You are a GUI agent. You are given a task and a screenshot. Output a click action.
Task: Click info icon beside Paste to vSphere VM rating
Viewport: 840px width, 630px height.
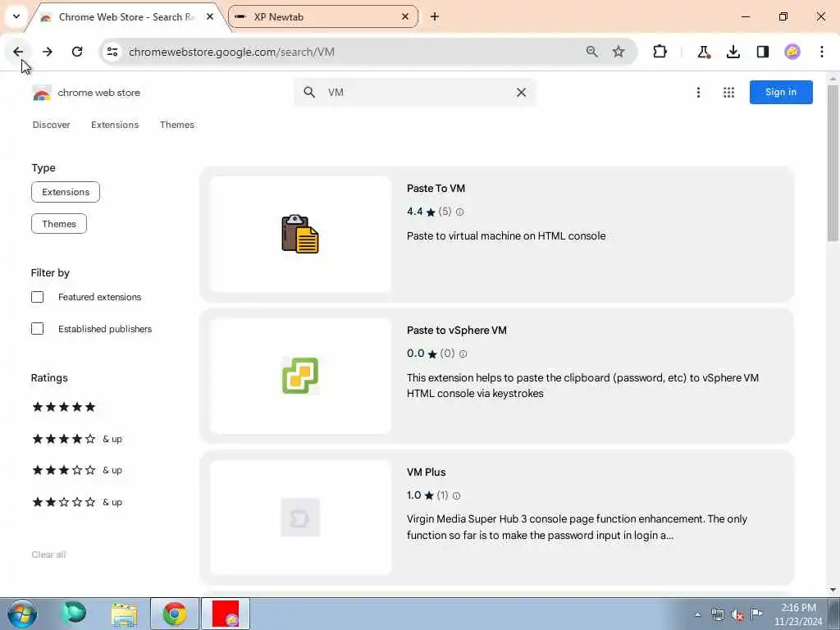[x=463, y=354]
